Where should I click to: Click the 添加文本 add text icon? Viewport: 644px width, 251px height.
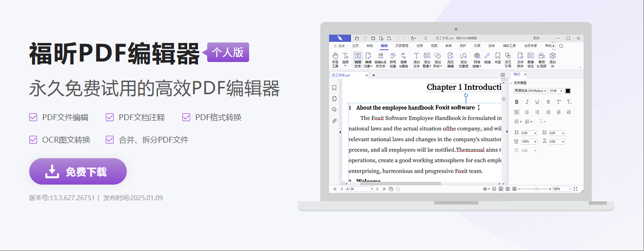416,60
